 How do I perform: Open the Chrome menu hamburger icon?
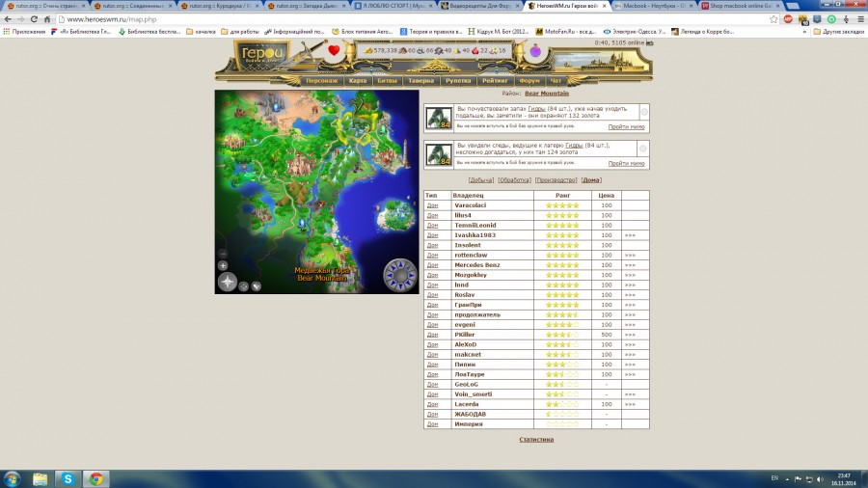pos(861,19)
